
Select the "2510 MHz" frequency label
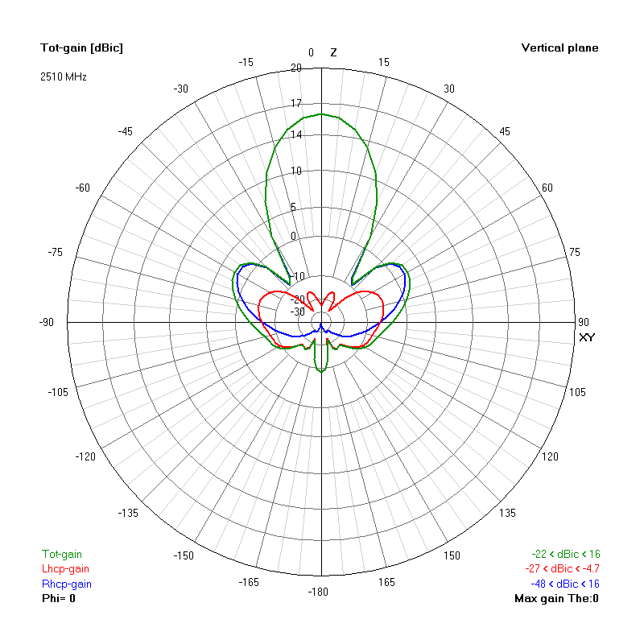click(64, 76)
